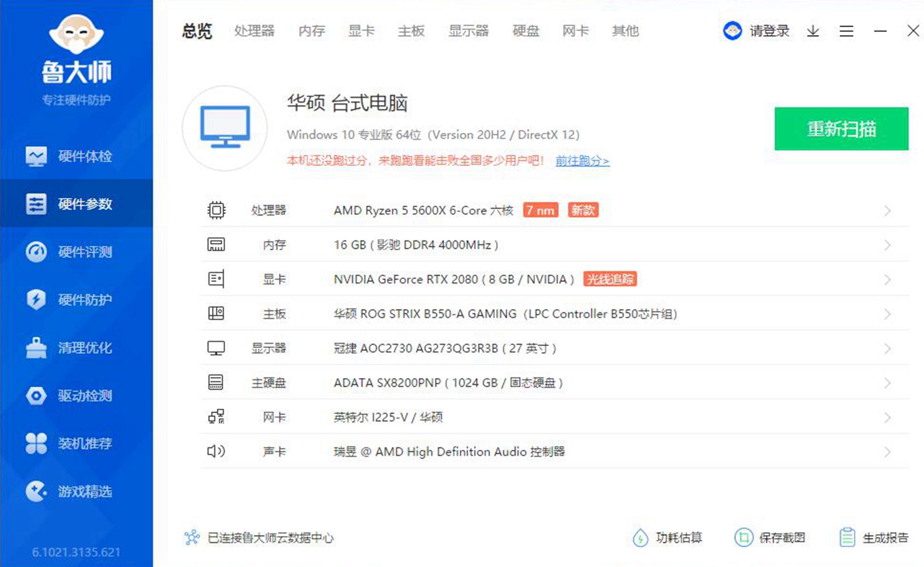Open 硬件评测 benchmark gauge icon

pyautogui.click(x=36, y=252)
